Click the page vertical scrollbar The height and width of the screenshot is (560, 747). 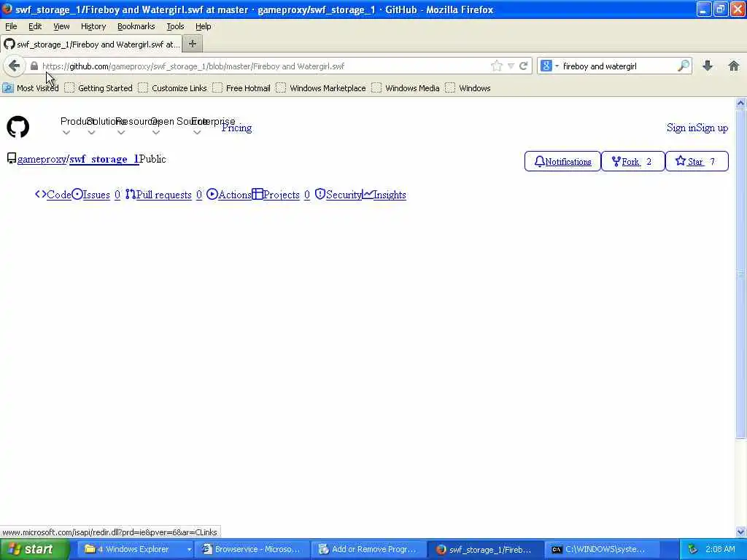(741, 273)
